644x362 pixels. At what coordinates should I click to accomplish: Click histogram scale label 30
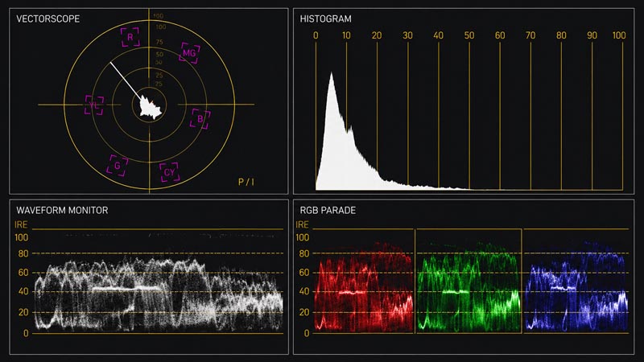[x=407, y=35]
